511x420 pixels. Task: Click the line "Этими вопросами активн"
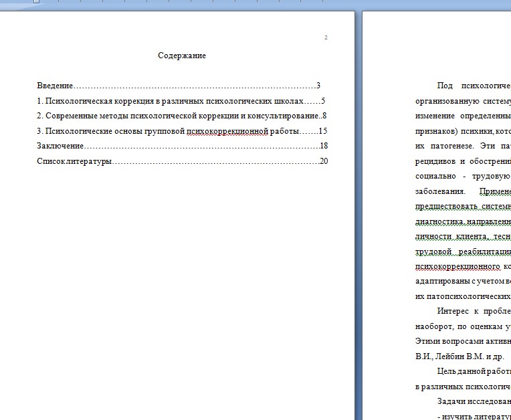point(463,341)
